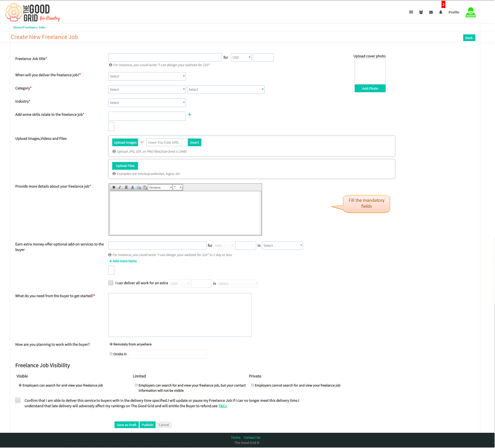Viewport: 495px width, 448px height.
Task: Toggle underline in the details editor
Action: tap(126, 187)
